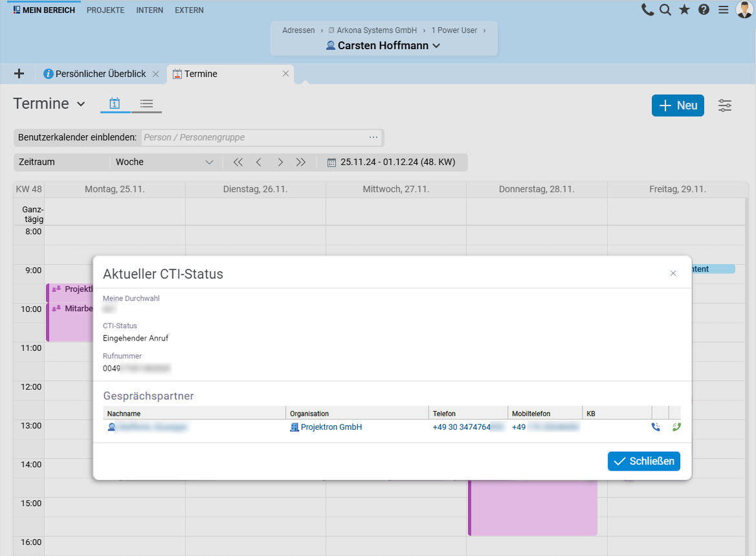Open EXTERN menu
756x556 pixels.
pos(189,10)
